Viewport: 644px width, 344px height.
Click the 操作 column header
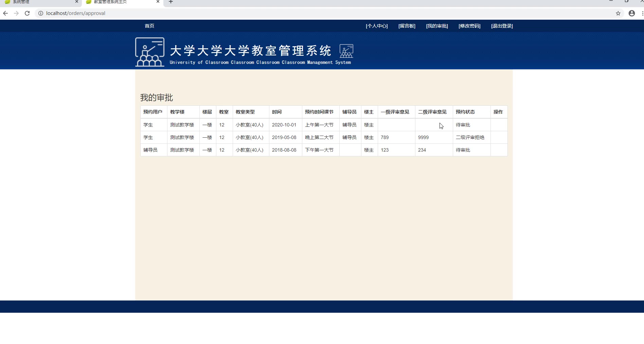pos(498,112)
